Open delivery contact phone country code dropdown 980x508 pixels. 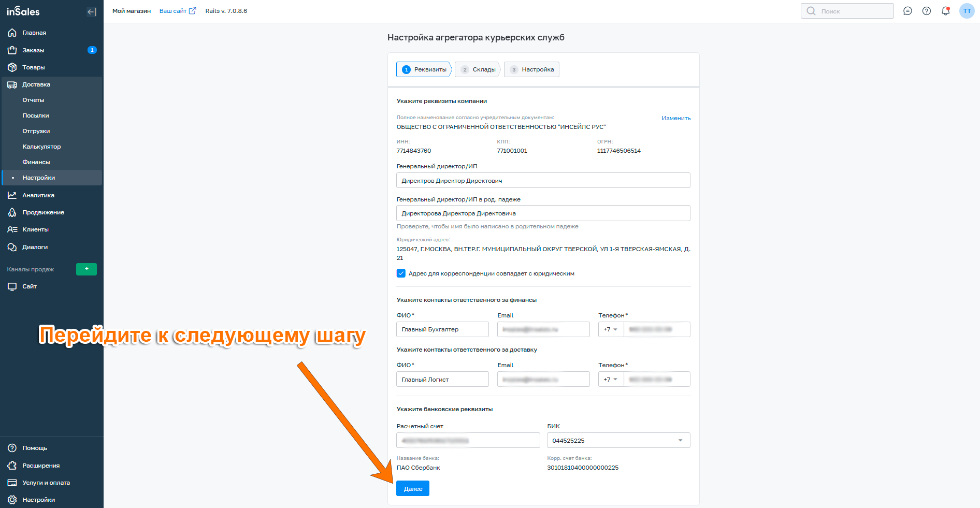click(x=611, y=380)
